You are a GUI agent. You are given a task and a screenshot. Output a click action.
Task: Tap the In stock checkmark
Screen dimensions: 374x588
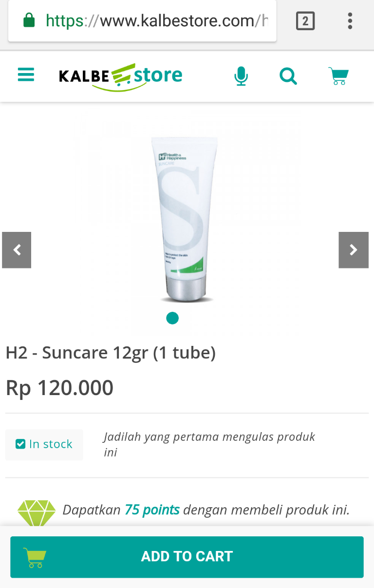point(20,444)
